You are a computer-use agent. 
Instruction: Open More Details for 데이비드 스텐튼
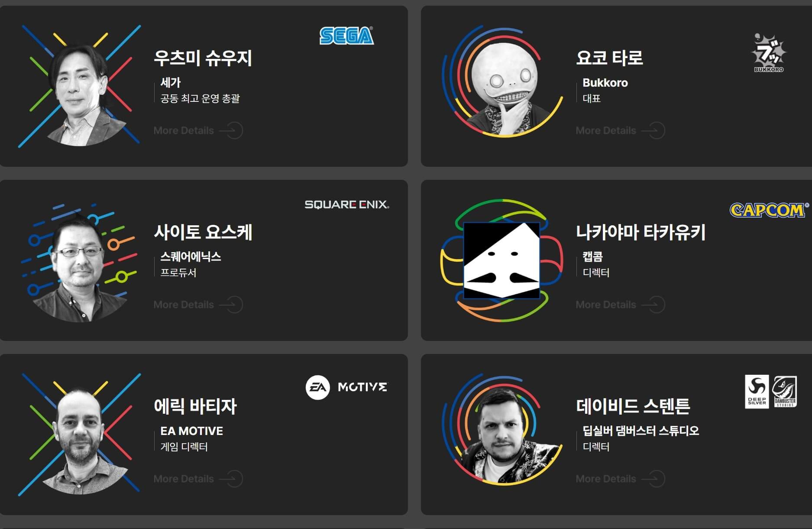(x=620, y=479)
